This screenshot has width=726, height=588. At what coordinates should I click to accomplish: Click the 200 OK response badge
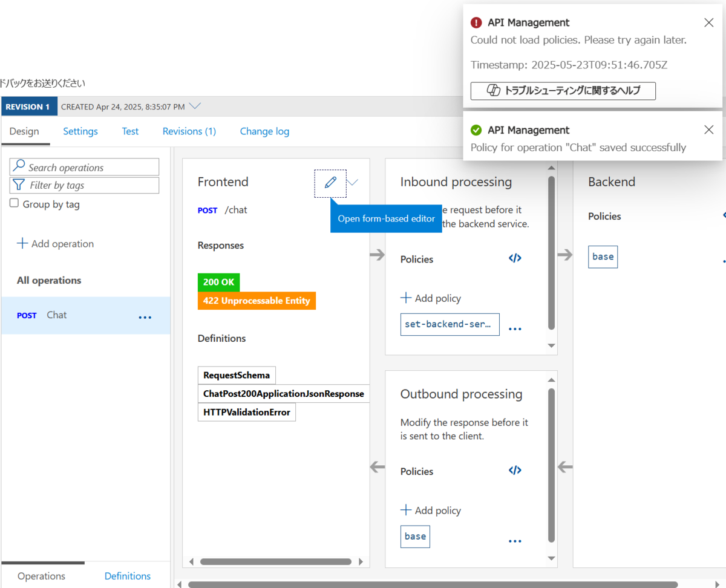(x=219, y=283)
